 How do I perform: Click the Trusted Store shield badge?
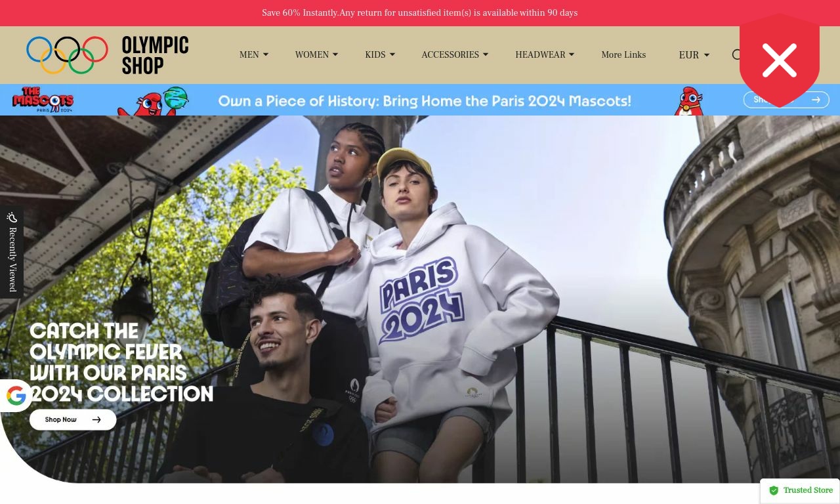(800, 491)
